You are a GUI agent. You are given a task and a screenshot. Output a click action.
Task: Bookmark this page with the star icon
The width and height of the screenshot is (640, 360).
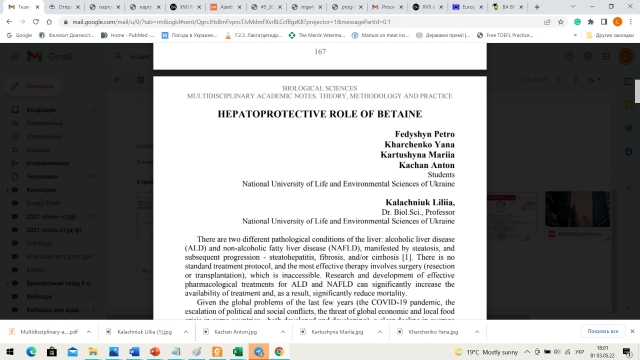click(561, 22)
